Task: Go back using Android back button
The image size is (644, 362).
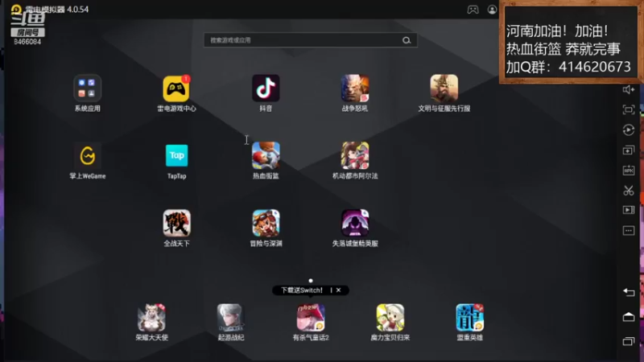Action: point(629,292)
